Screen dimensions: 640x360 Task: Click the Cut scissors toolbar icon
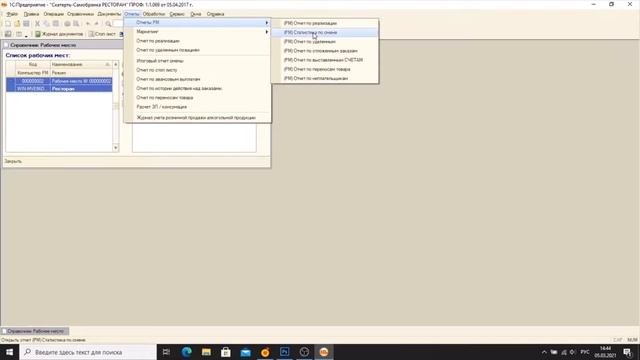click(x=37, y=24)
